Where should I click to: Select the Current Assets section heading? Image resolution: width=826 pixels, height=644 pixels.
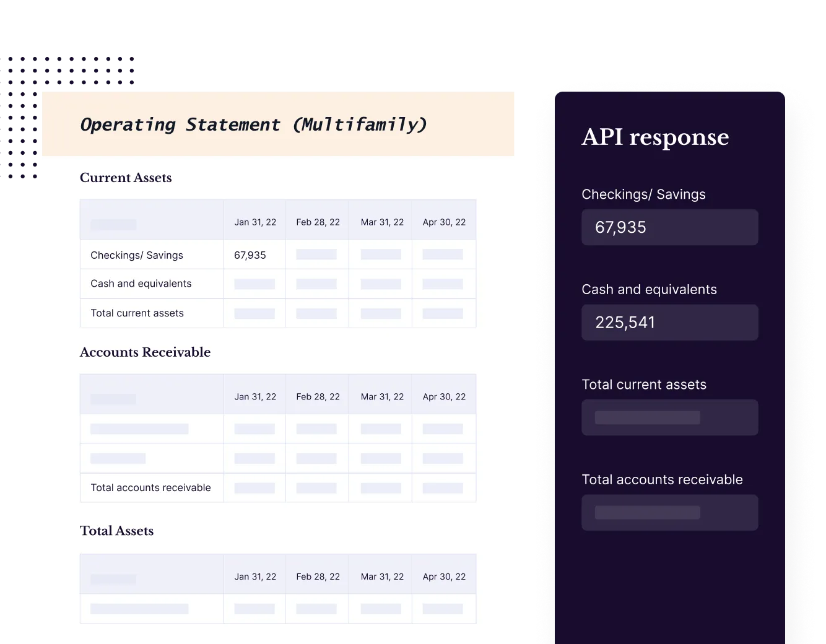point(126,178)
